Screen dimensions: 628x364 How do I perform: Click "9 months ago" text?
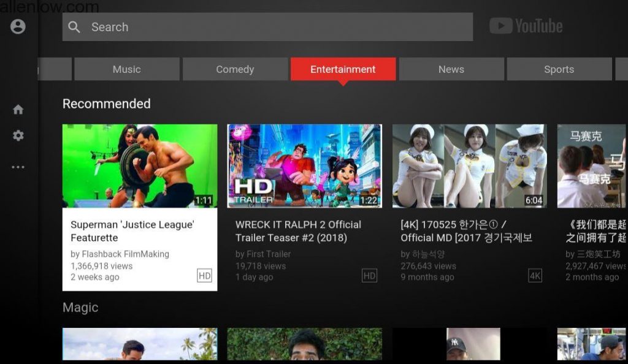(427, 277)
